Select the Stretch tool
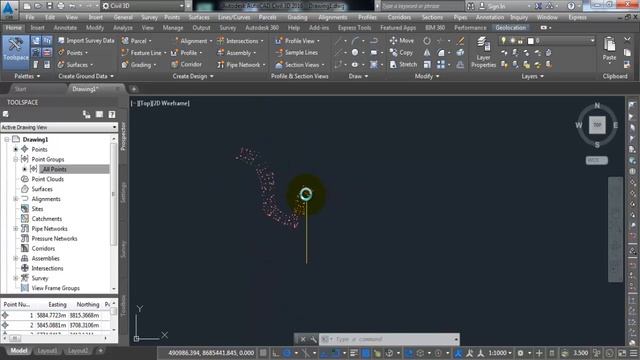Screen dimensions: 640x360 (x=403, y=64)
